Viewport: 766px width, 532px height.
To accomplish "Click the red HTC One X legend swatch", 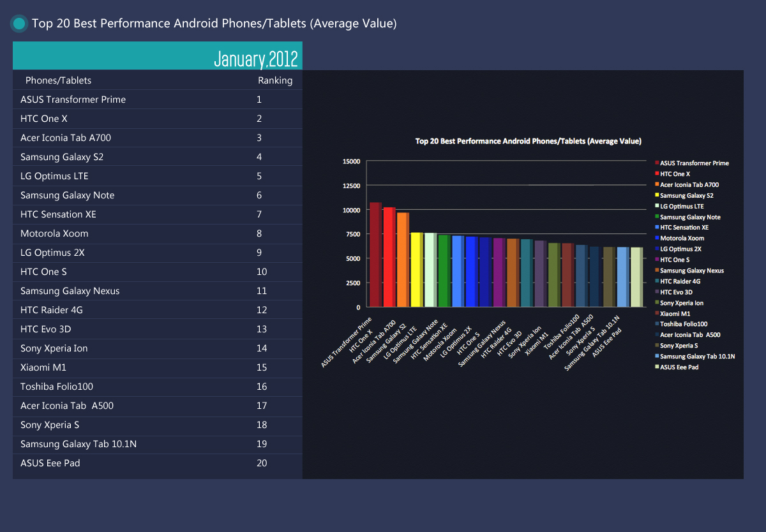I will coord(657,174).
